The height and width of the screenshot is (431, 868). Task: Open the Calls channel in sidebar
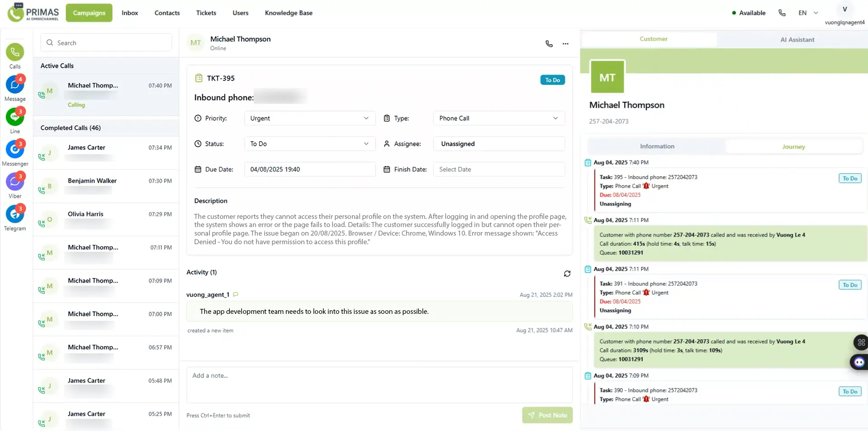[x=15, y=52]
